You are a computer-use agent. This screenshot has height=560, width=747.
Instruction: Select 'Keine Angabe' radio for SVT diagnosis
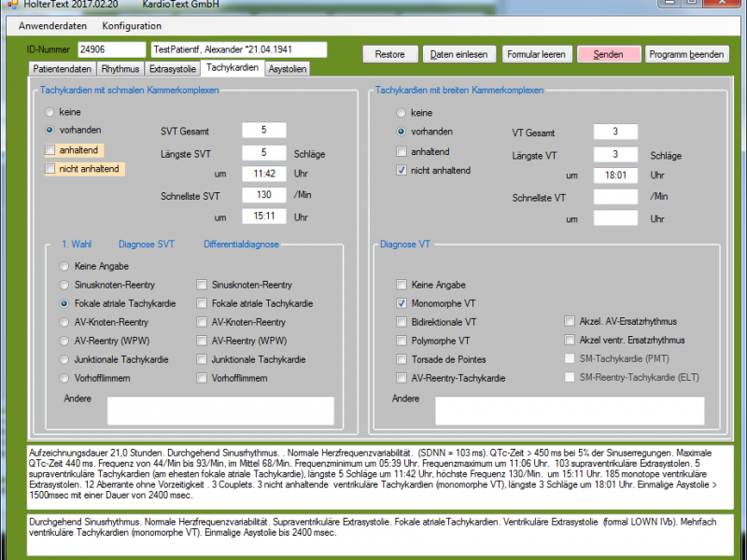63,266
